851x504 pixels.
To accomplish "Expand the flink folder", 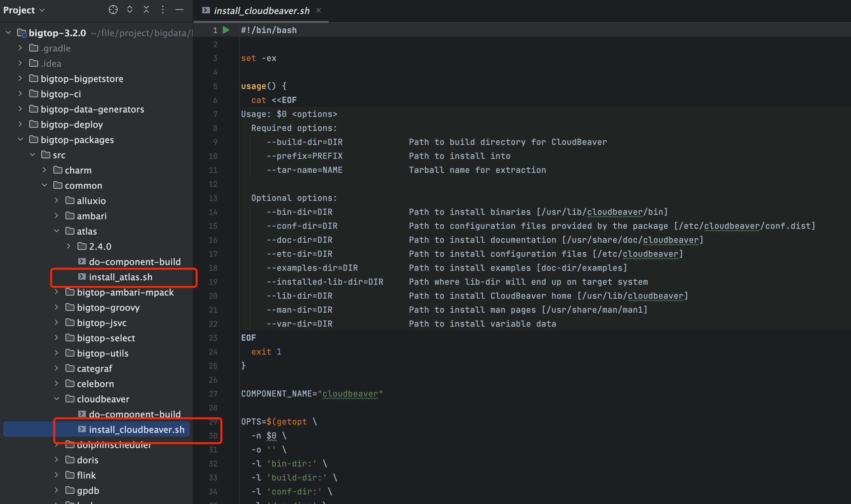I will pyautogui.click(x=57, y=475).
